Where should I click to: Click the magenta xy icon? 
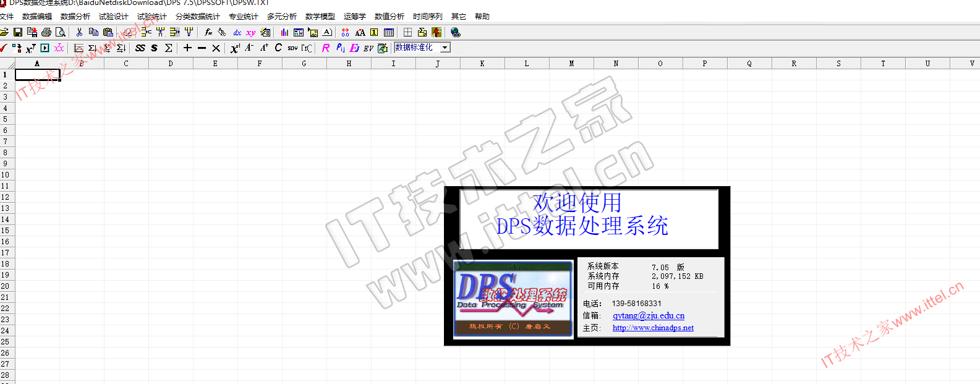click(x=251, y=32)
